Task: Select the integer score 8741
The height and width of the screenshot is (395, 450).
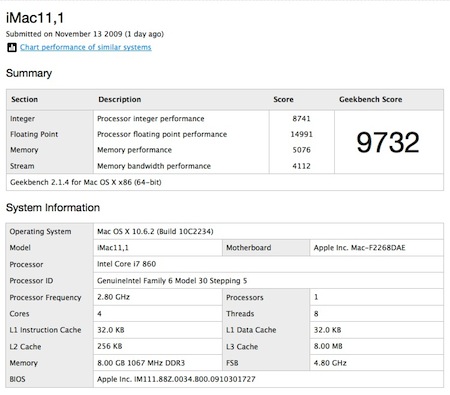Action: click(x=301, y=119)
